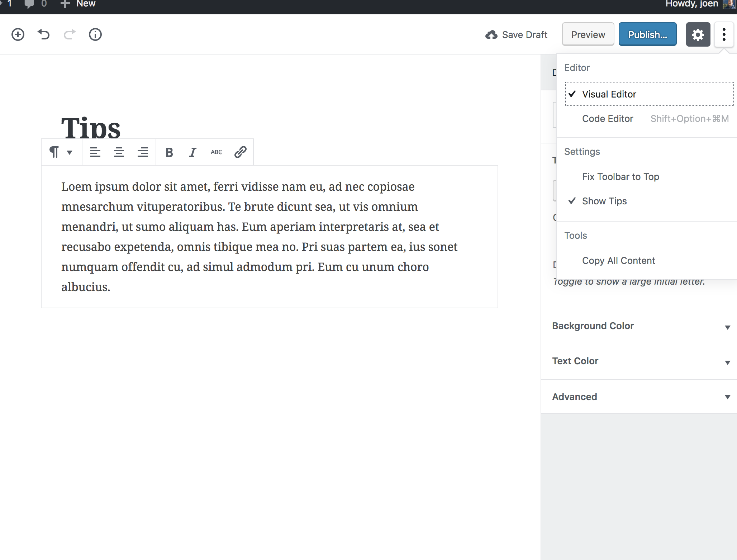Click the New label in admin bar
The width and height of the screenshot is (737, 560).
pyautogui.click(x=86, y=4)
